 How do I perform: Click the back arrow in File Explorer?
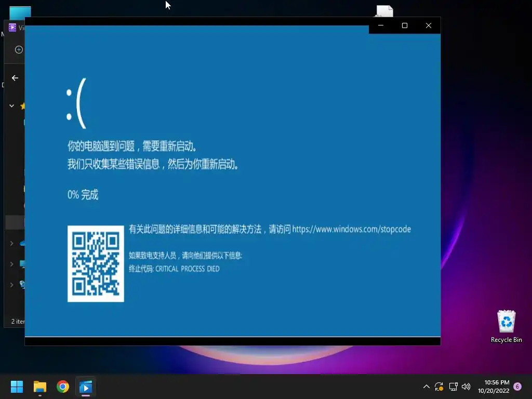(15, 78)
